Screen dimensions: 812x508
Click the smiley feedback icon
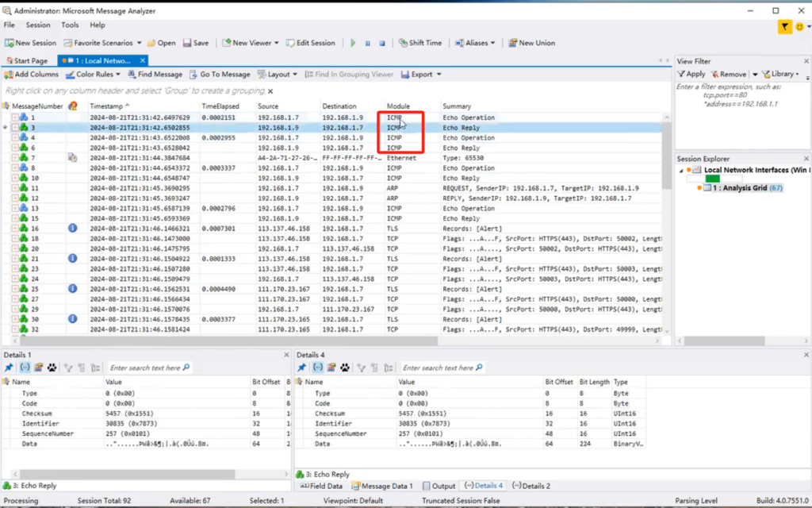click(800, 26)
